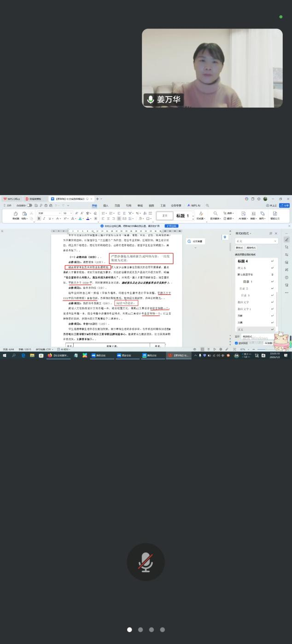This screenshot has height=644, width=292.
Task: Click the search magnifier in the ribbon tab row
Action: [207, 206]
